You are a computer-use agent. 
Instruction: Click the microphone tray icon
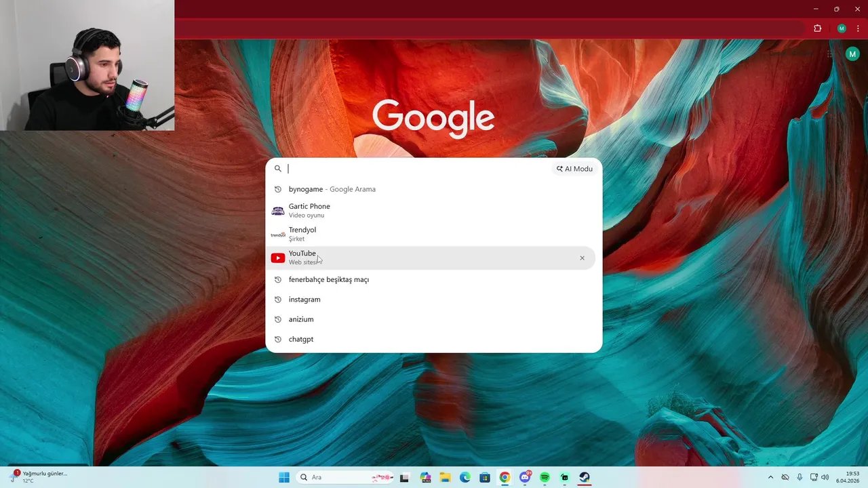(x=800, y=477)
